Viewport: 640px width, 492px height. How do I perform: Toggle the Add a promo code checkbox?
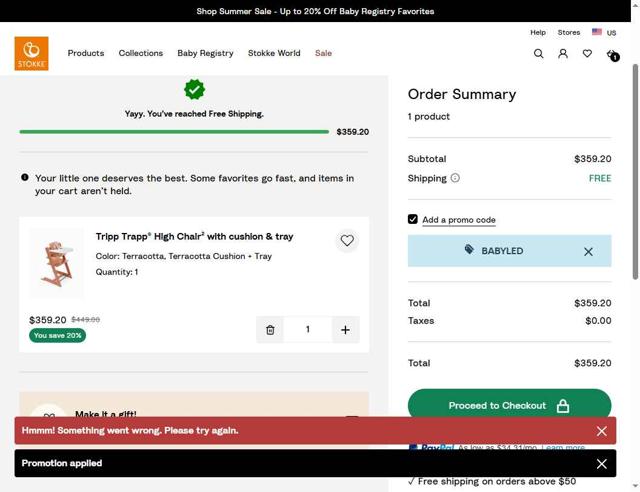[x=413, y=219]
